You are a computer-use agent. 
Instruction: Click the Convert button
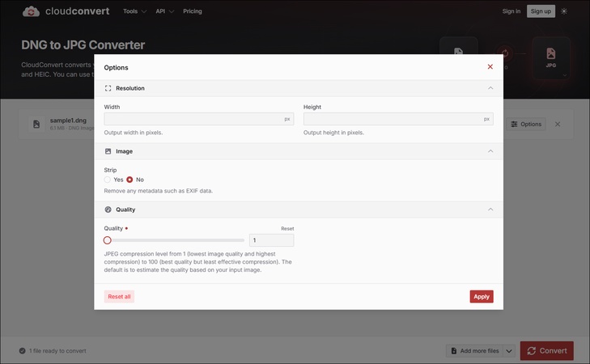point(547,351)
